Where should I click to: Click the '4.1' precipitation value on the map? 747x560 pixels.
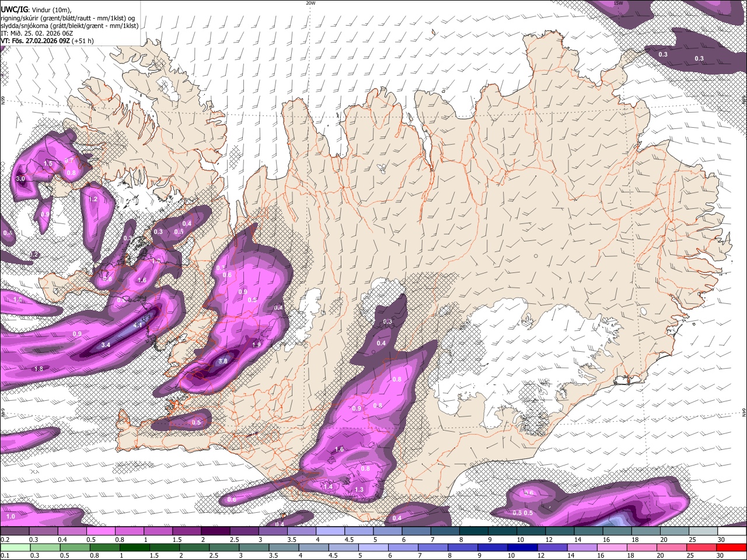coord(138,325)
